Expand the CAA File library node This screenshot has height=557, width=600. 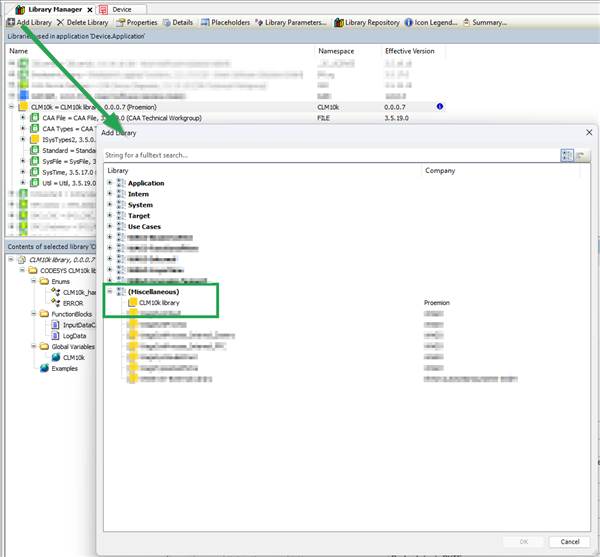(22, 117)
